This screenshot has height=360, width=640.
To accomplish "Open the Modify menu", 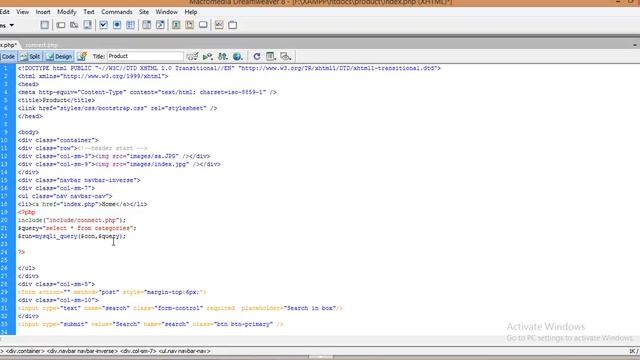I will [x=67, y=12].
